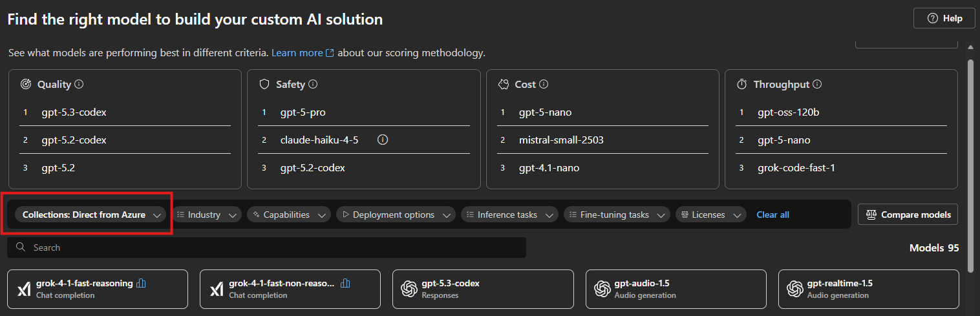Open the Collections: Direct from Azure filter
The height and width of the screenshot is (316, 980).
[x=91, y=215]
